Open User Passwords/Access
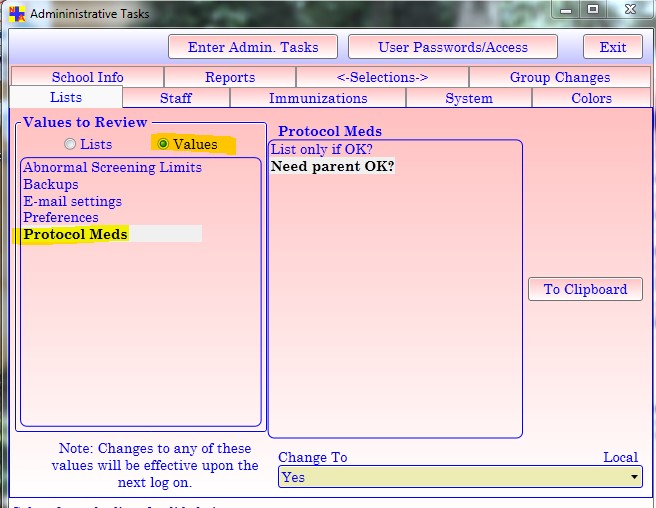This screenshot has height=508, width=656. [x=453, y=47]
